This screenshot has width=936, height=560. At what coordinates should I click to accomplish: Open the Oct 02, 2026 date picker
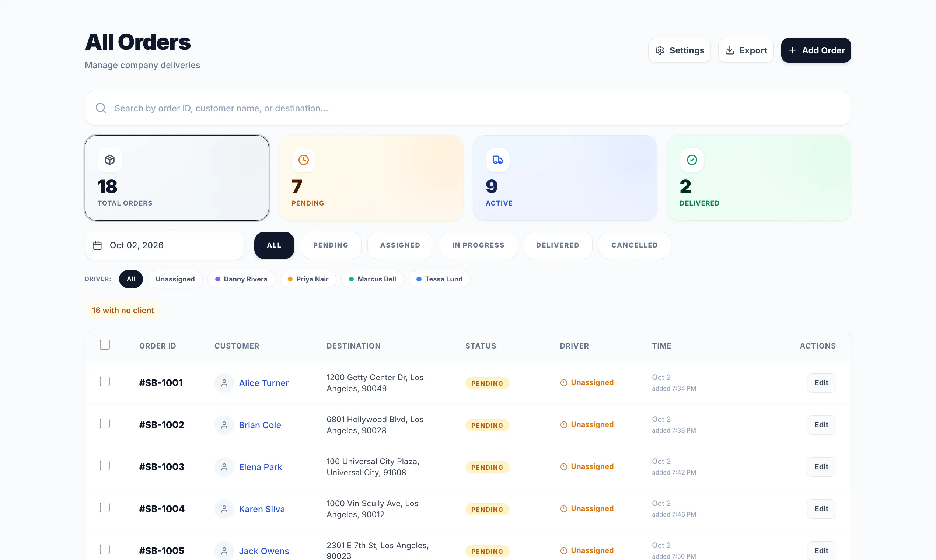coord(165,245)
